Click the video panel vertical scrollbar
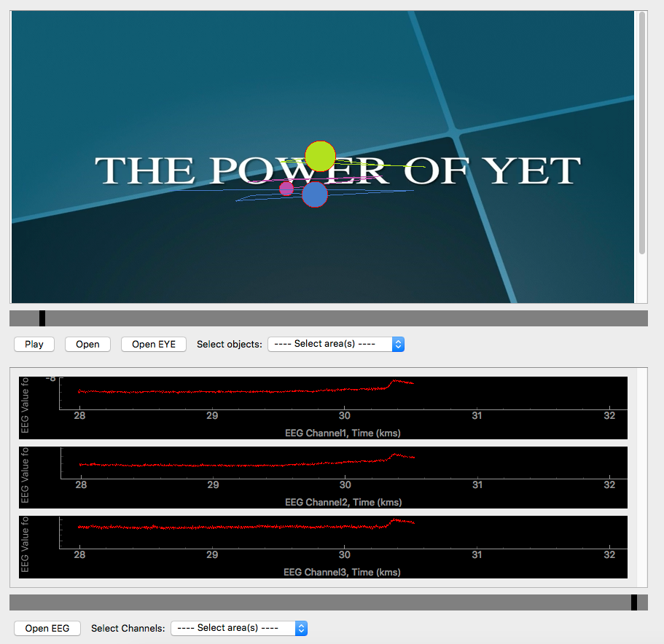Screen dimensions: 664x644 pyautogui.click(x=642, y=133)
